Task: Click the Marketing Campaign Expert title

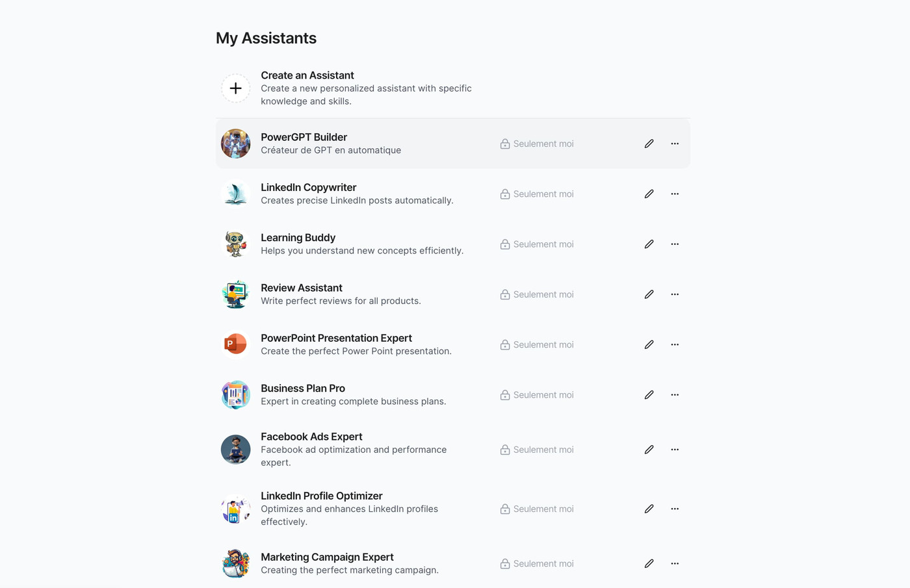Action: 327,557
